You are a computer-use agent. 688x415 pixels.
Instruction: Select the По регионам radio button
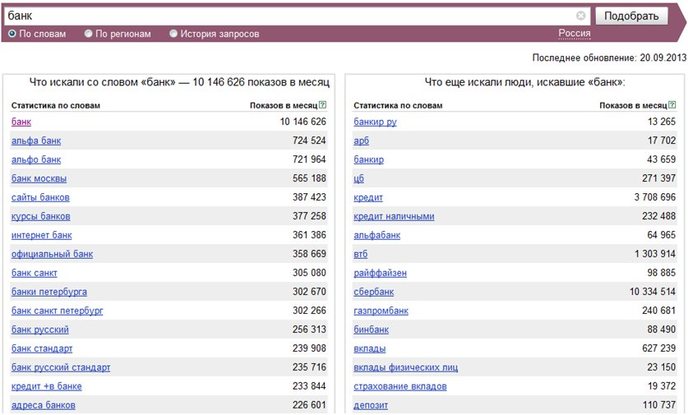coord(89,33)
